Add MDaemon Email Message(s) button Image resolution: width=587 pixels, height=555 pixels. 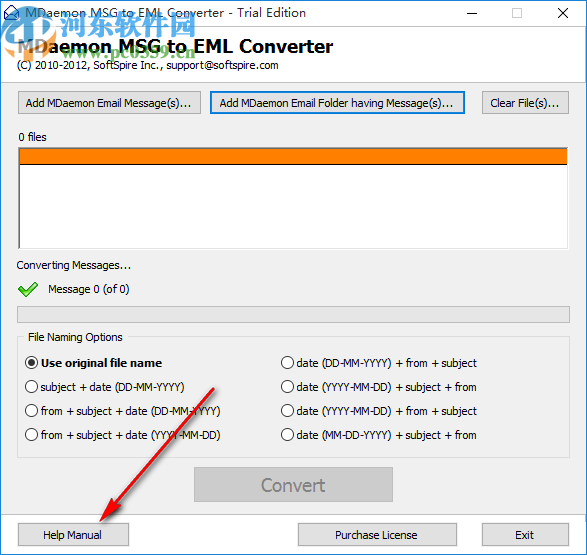tap(109, 103)
